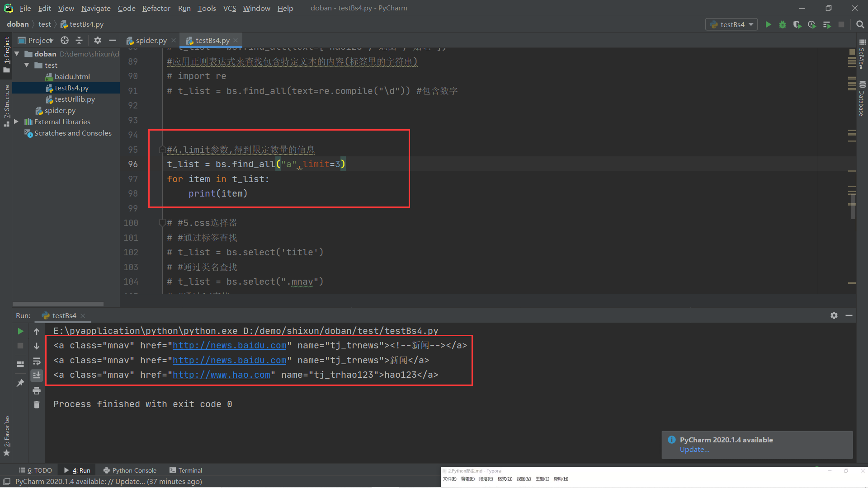
Task: Switch to spider.py editor tab
Action: [151, 40]
